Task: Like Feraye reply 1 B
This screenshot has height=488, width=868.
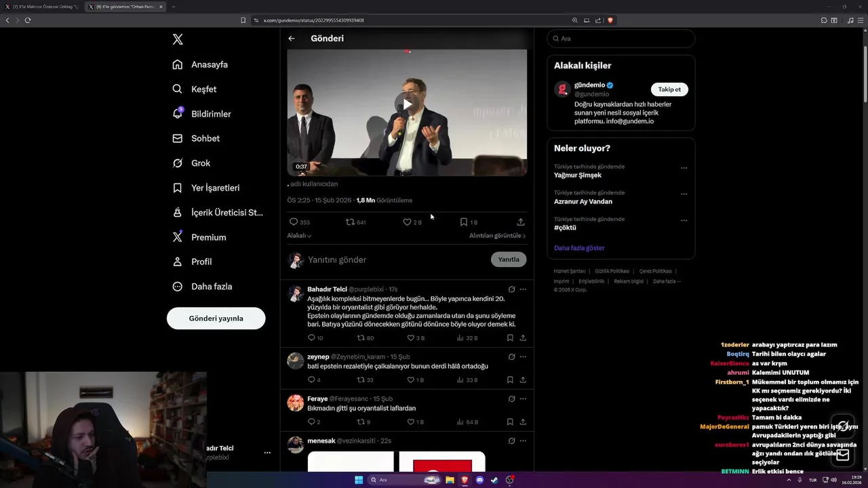Action: click(x=410, y=422)
